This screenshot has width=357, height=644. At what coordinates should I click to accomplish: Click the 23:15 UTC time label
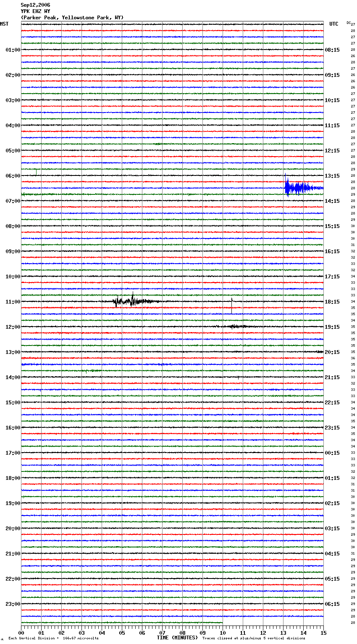pos(332,428)
